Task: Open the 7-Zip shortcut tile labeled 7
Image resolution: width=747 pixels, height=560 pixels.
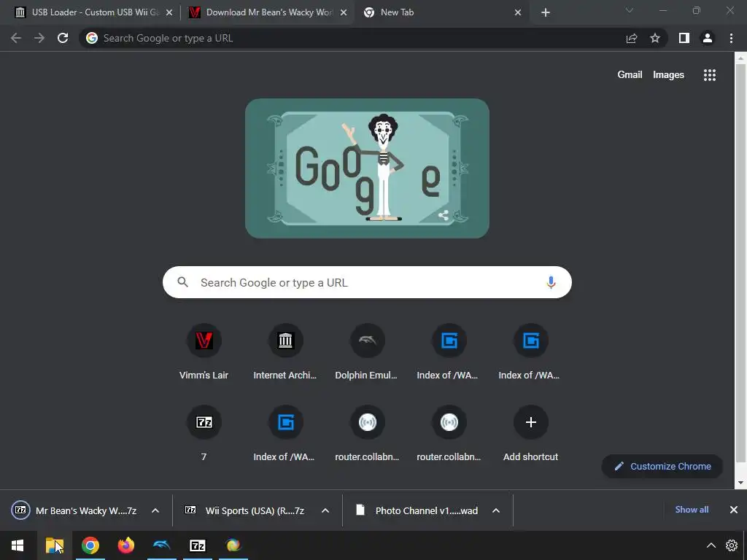Action: click(x=204, y=434)
